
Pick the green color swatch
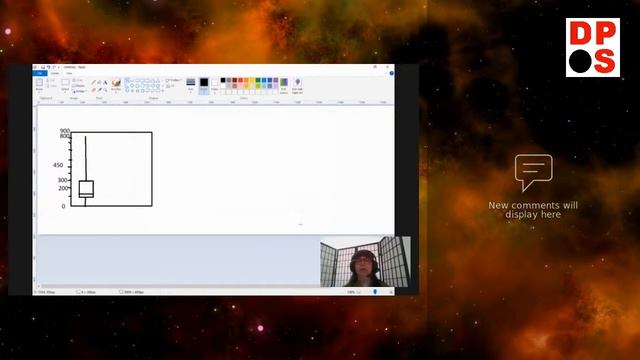click(258, 80)
